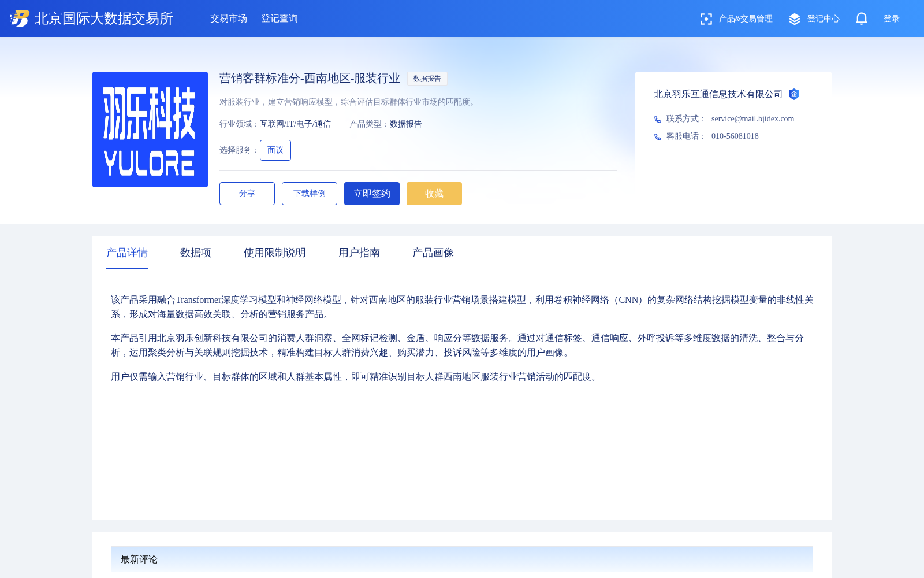The height and width of the screenshot is (578, 924).
Task: Click email service@mail.bjidex.com
Action: (752, 119)
